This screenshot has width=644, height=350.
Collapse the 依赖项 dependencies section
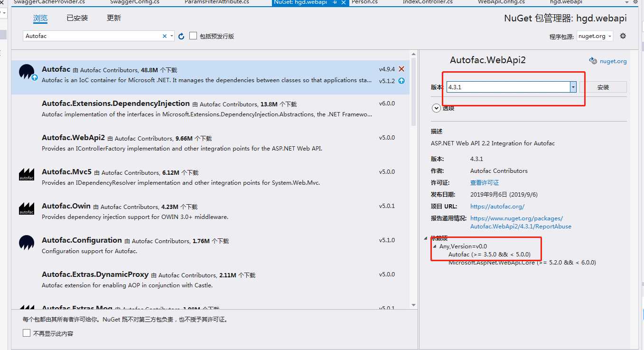(x=426, y=238)
